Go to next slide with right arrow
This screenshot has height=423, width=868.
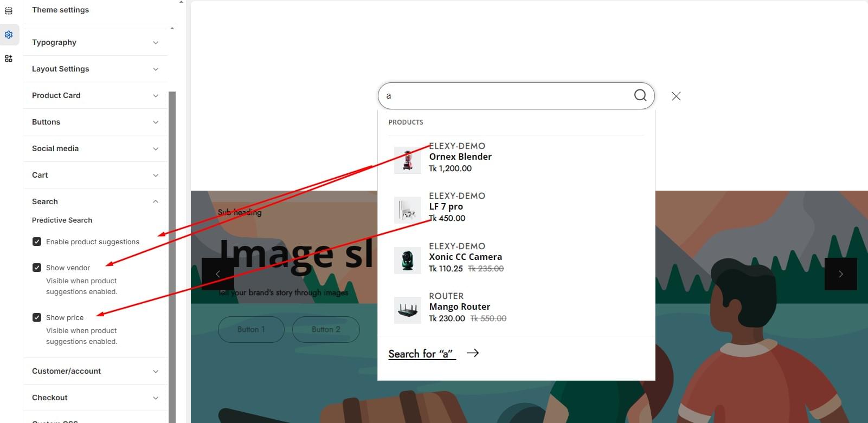click(841, 274)
